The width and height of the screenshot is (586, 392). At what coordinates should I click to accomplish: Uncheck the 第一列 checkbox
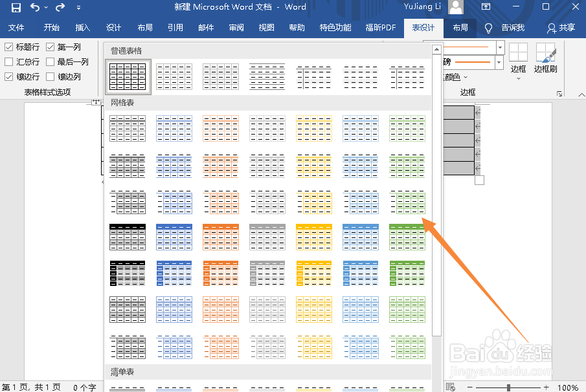pyautogui.click(x=50, y=47)
